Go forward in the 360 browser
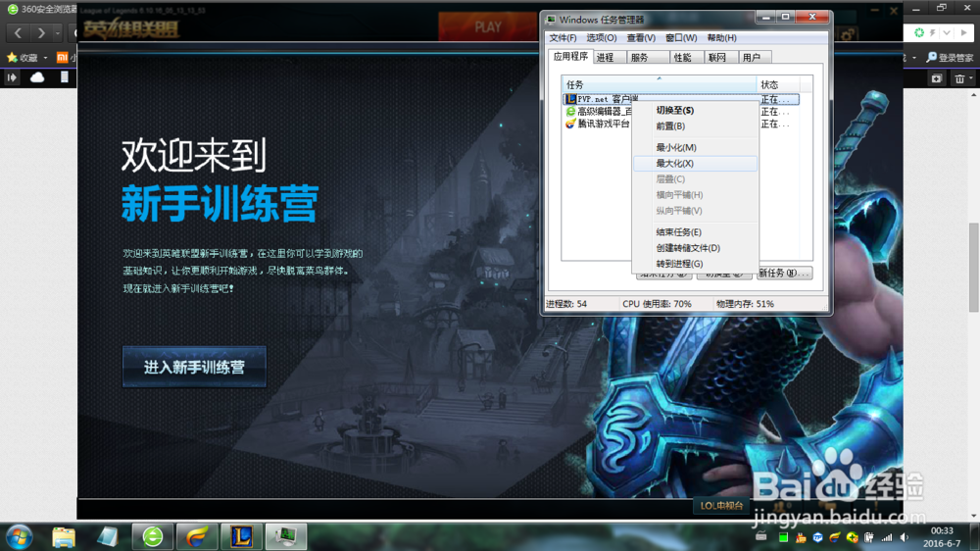980x551 pixels. (x=40, y=32)
